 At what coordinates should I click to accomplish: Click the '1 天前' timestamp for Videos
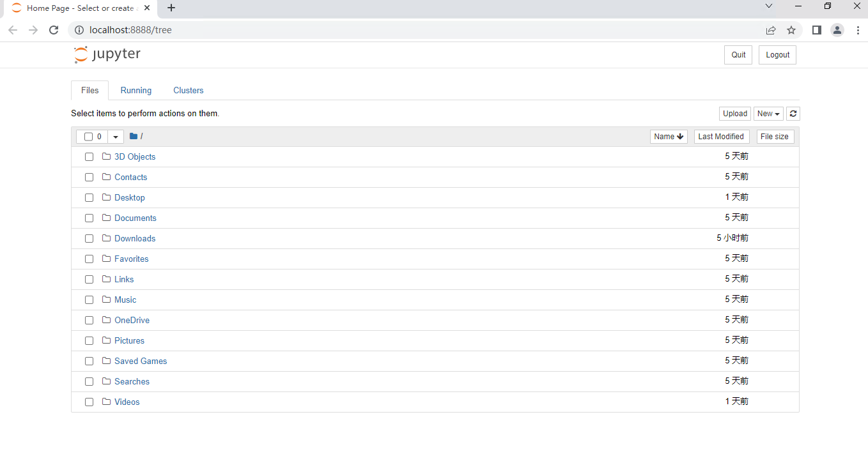pos(737,402)
